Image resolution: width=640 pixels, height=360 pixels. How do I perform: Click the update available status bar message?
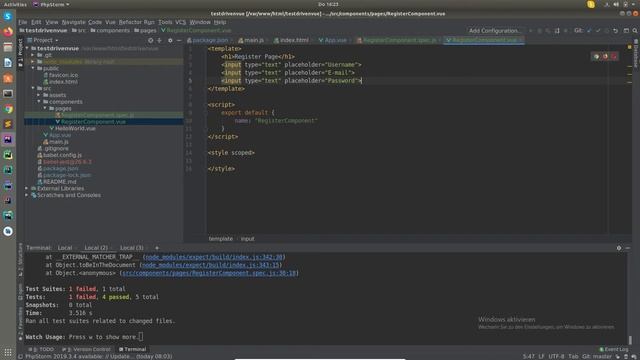click(98, 356)
